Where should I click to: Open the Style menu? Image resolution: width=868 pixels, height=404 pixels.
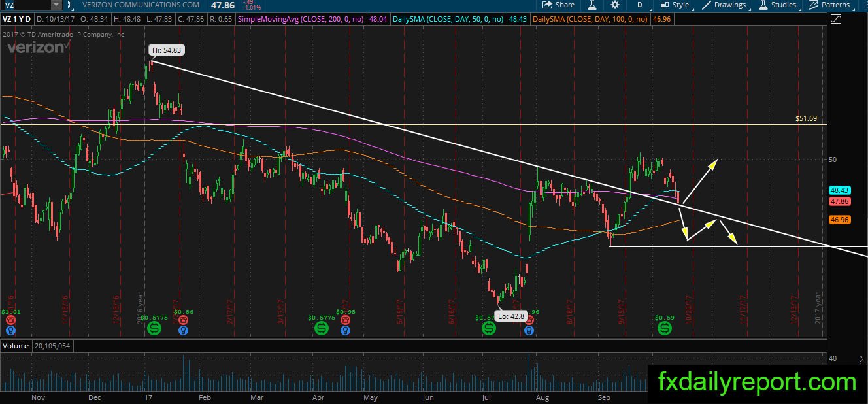click(x=675, y=5)
